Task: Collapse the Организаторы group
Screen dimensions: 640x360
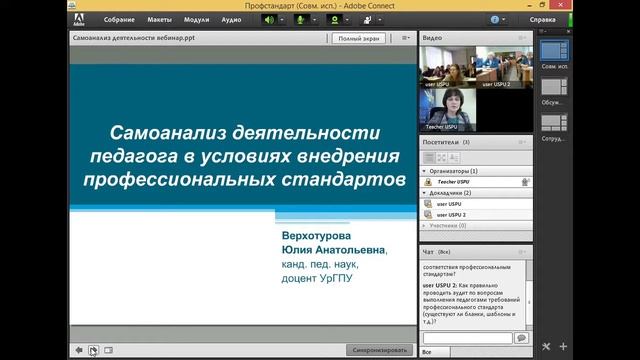Action: (424, 171)
